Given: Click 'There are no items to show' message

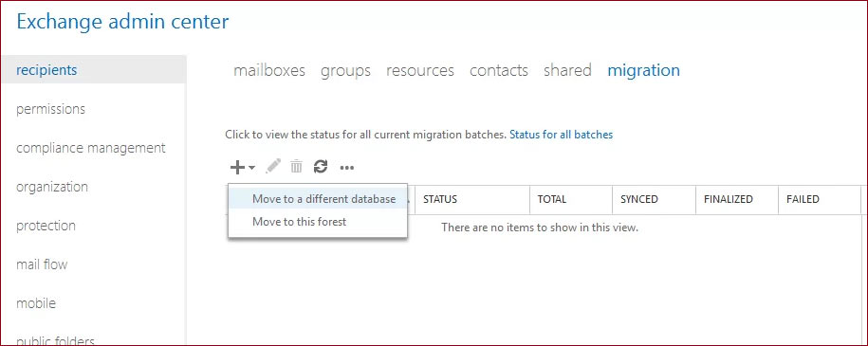Looking at the screenshot, I should coord(540,228).
